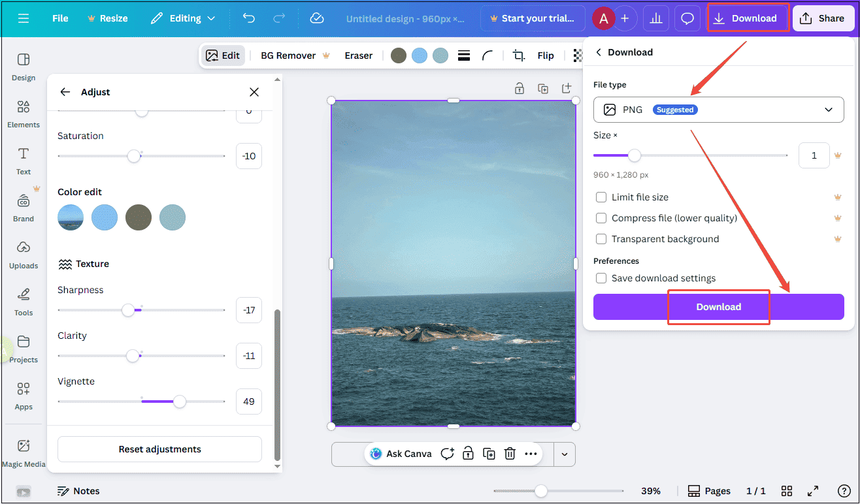Enable Save download settings
Image resolution: width=860 pixels, height=504 pixels.
pyautogui.click(x=601, y=278)
